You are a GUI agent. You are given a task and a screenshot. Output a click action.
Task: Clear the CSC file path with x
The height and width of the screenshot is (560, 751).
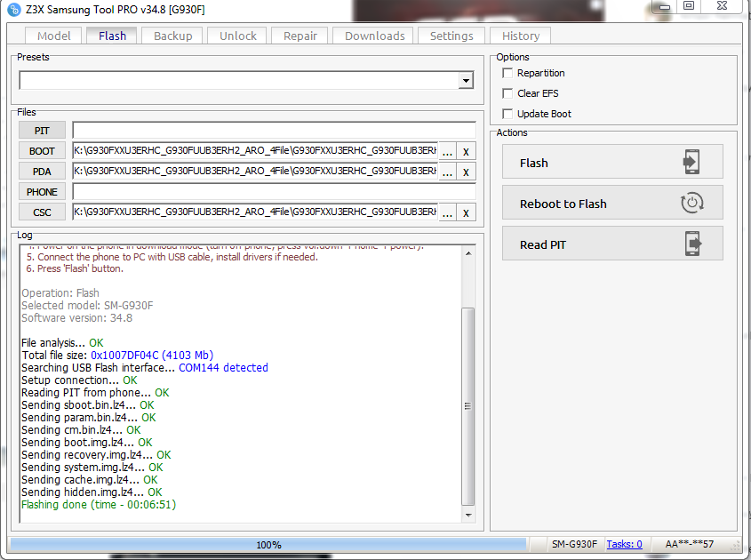coord(466,212)
